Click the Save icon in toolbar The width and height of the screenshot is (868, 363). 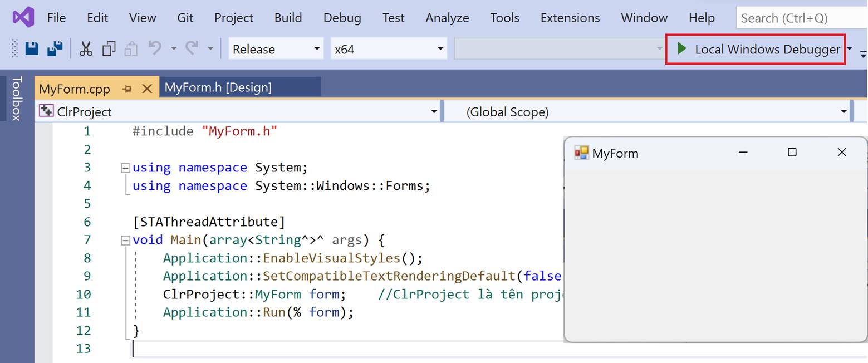(x=32, y=49)
